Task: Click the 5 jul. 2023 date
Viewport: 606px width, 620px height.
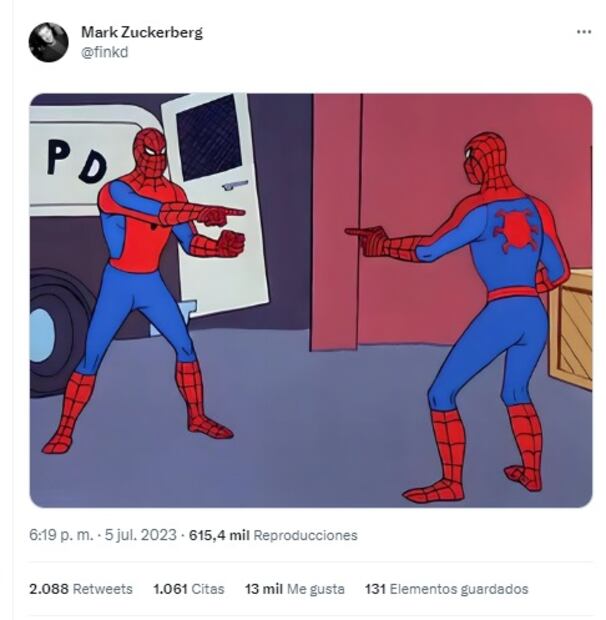Action: pos(140,535)
